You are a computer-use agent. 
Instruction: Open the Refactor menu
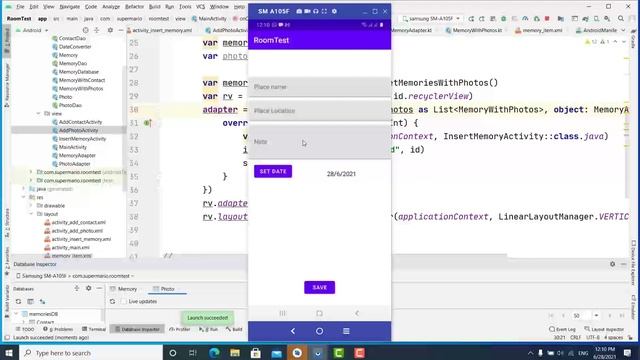(x=134, y=7)
